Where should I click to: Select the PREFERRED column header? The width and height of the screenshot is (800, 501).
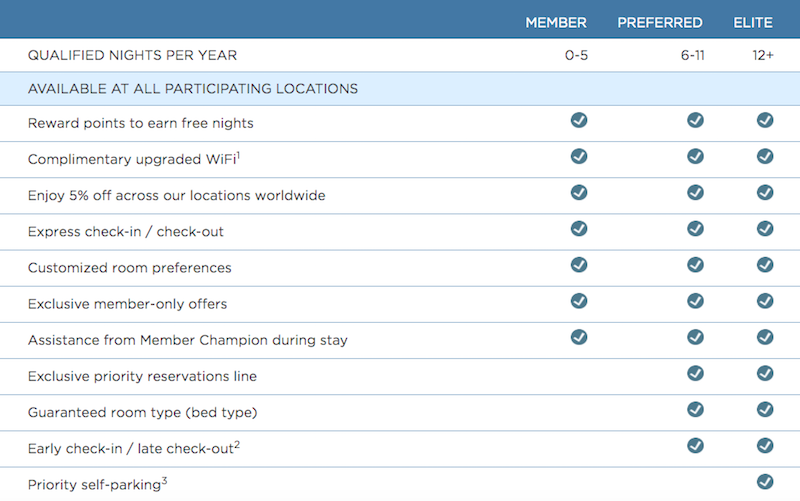click(660, 23)
